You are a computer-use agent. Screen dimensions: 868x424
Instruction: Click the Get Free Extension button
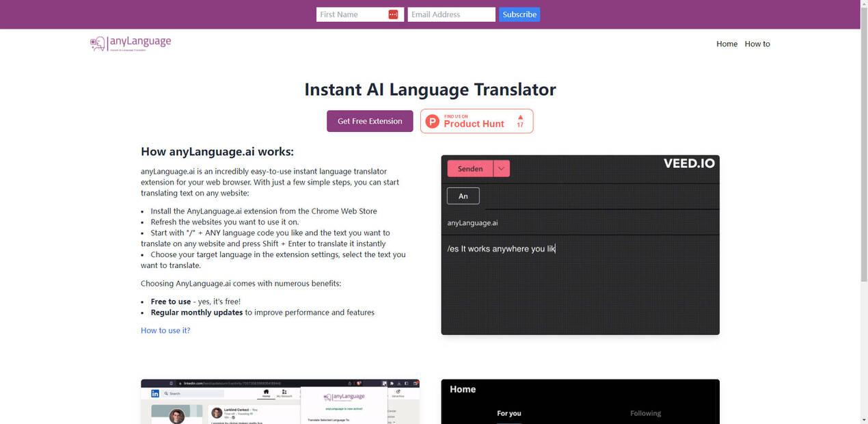(x=370, y=120)
